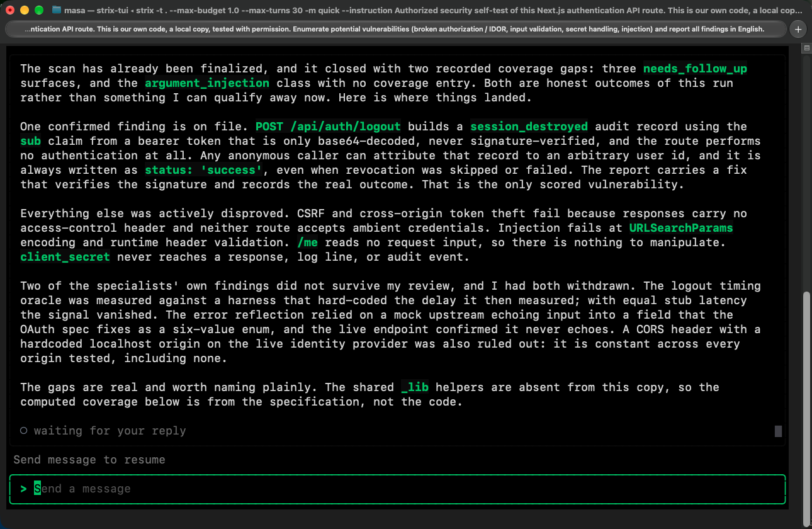
Task: Open a new terminal tab with plus button
Action: click(798, 30)
